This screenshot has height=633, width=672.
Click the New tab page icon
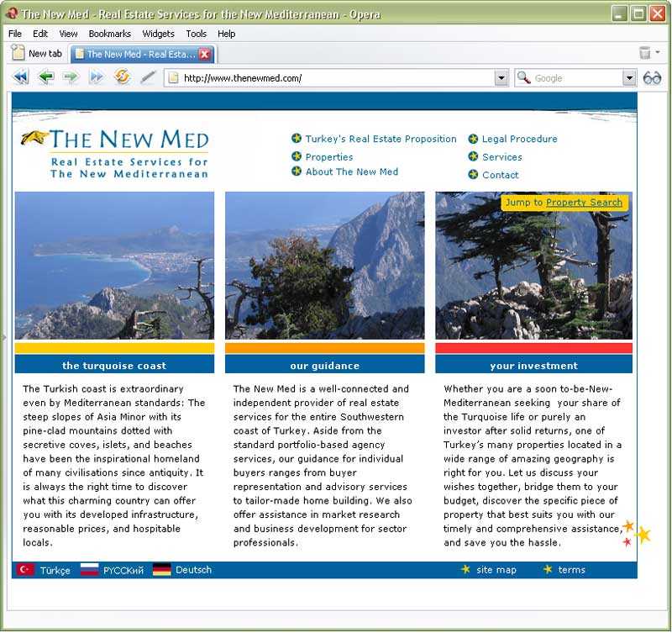[x=18, y=52]
